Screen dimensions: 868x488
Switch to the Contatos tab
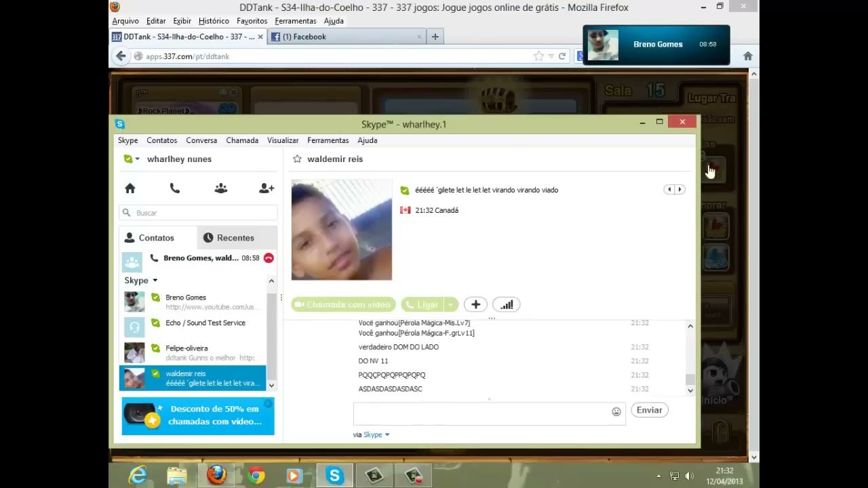[x=158, y=238]
